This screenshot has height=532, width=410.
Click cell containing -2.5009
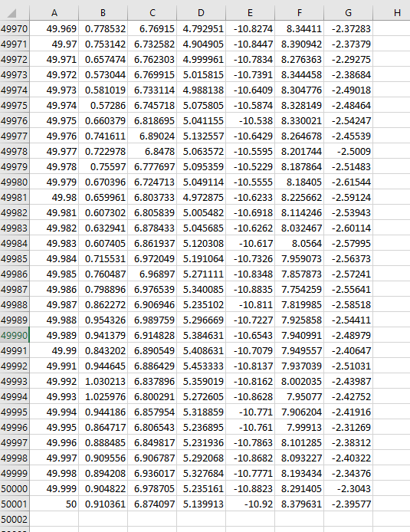tap(348, 152)
